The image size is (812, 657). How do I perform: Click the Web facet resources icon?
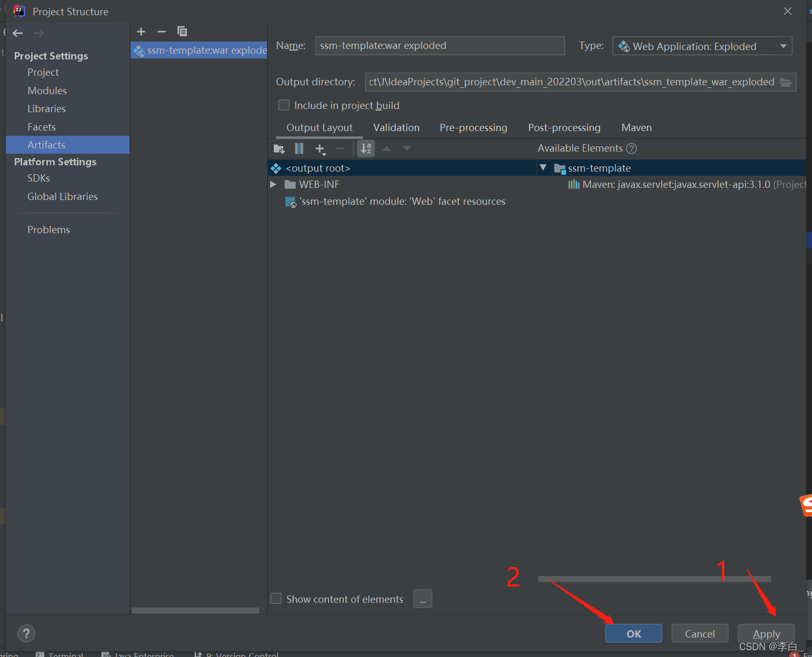coord(291,202)
